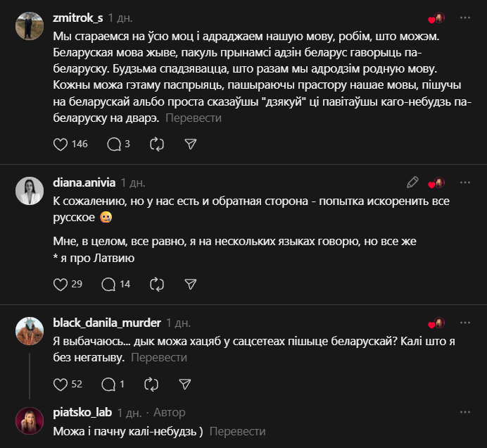Like the diana.anivia comment
This screenshot has width=487, height=448.
tap(61, 284)
